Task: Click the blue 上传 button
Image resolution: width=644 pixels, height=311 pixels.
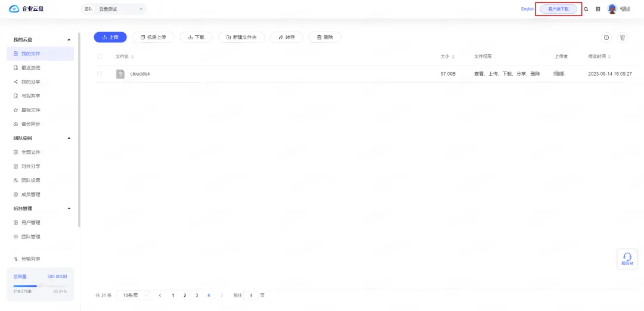Action: click(110, 37)
